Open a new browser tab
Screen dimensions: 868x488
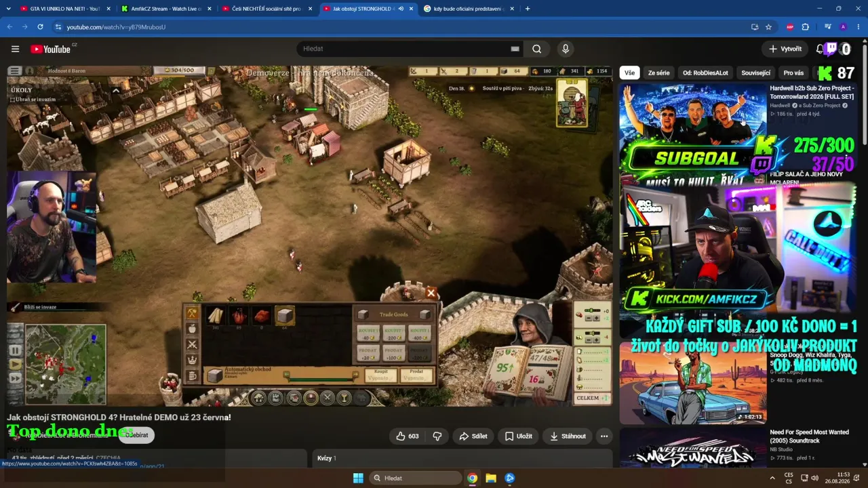click(x=528, y=9)
